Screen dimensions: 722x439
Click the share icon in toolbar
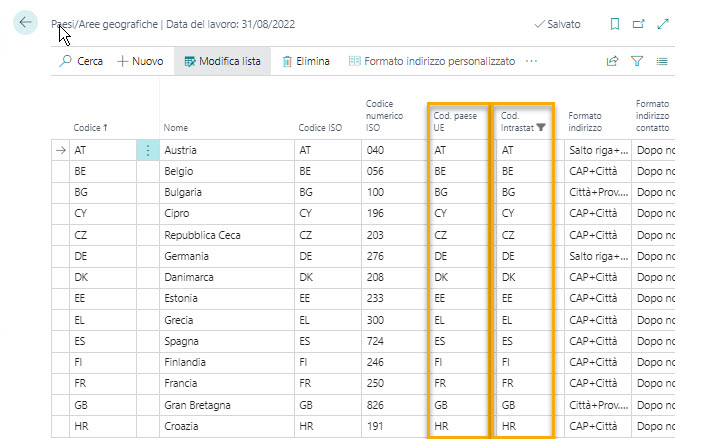(x=612, y=61)
